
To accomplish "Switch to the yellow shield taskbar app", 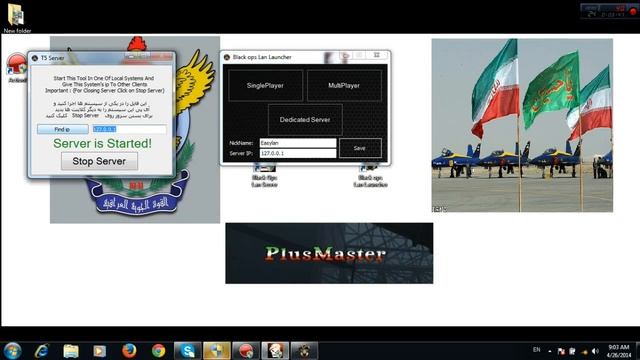I will pyautogui.click(x=217, y=351).
